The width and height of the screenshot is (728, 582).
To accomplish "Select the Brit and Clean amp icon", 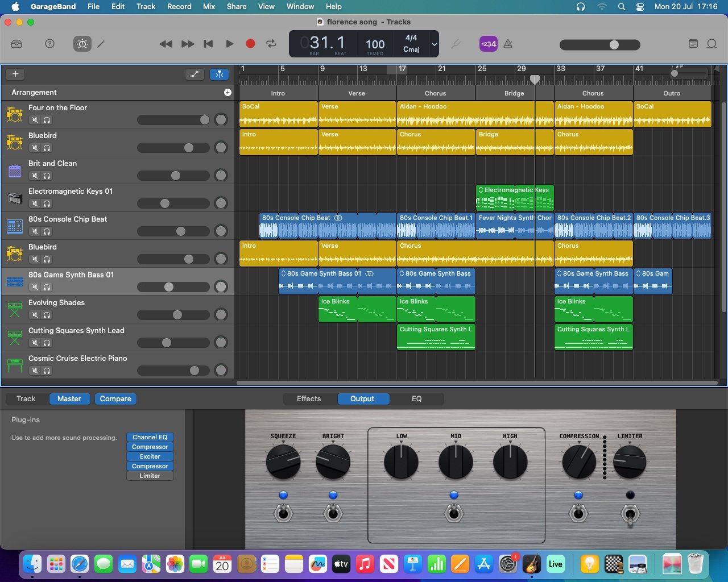I will click(15, 170).
